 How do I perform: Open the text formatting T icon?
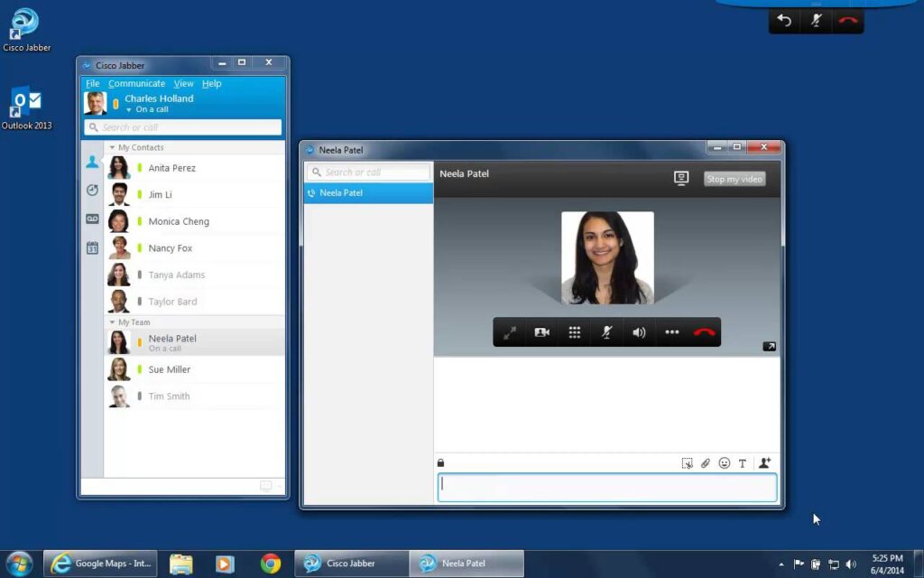click(743, 463)
